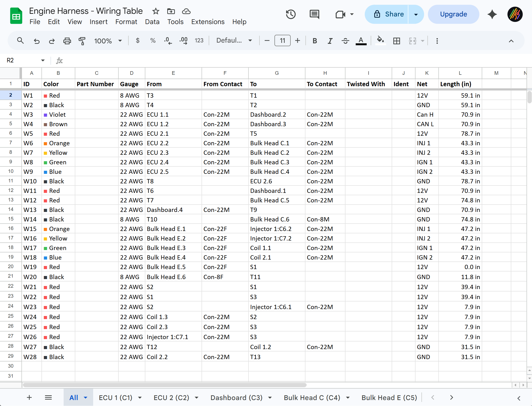Open the 100% zoom dropdown

point(108,40)
